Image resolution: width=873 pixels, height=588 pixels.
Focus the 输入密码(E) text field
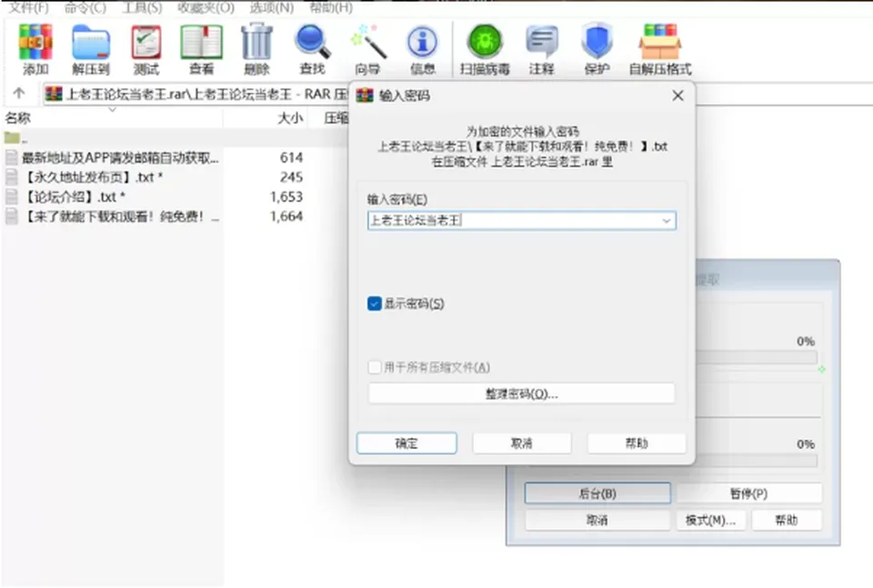click(522, 221)
